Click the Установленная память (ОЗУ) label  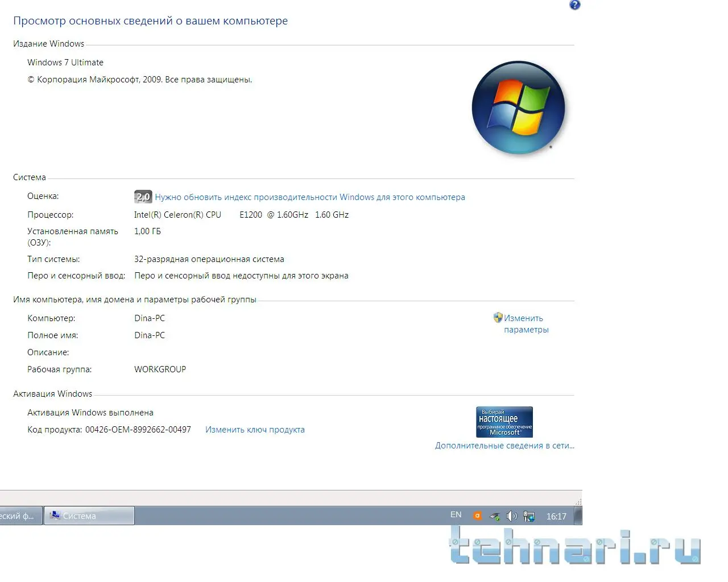73,237
